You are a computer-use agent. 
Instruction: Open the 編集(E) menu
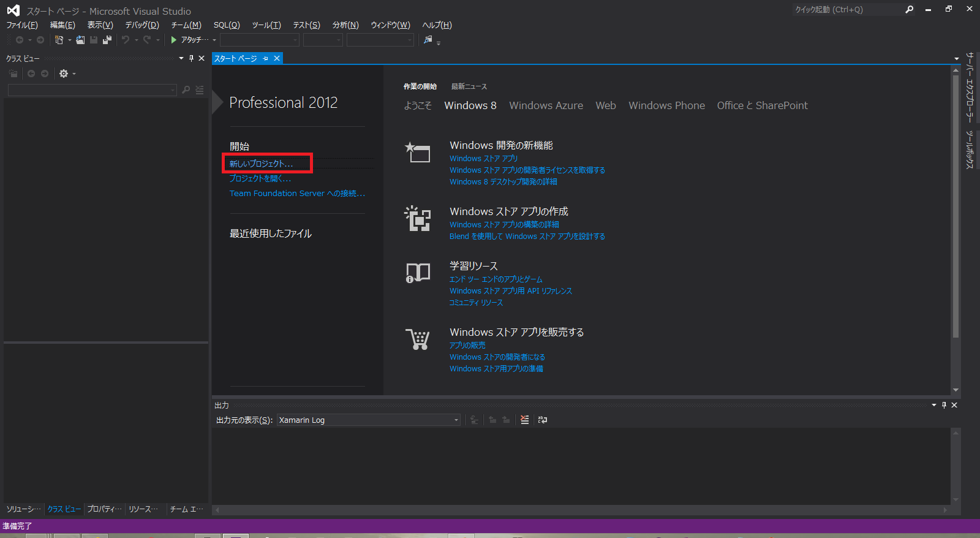[x=62, y=25]
